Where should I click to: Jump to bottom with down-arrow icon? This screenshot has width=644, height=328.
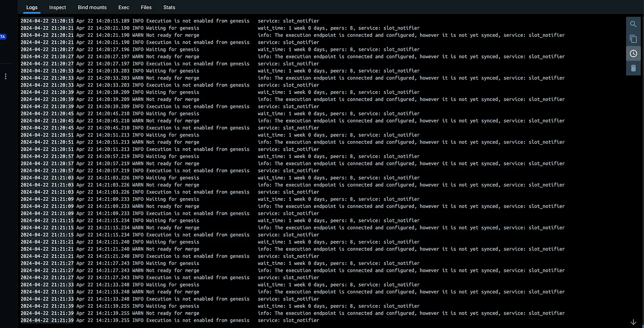633,322
